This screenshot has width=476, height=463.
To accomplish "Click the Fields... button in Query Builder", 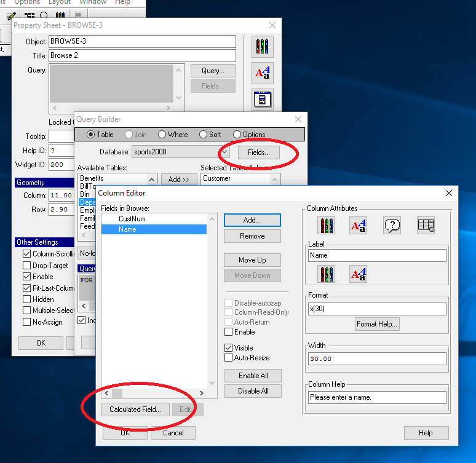I will (259, 152).
